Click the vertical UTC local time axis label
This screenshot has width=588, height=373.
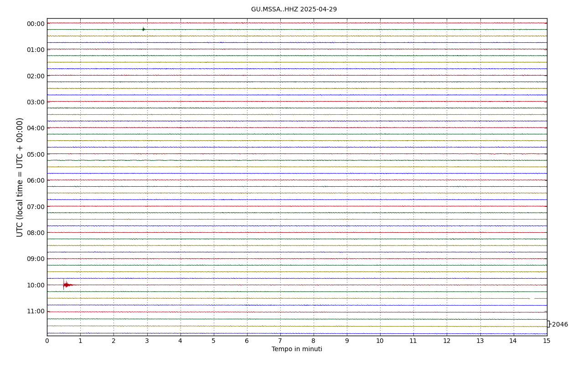(20, 177)
